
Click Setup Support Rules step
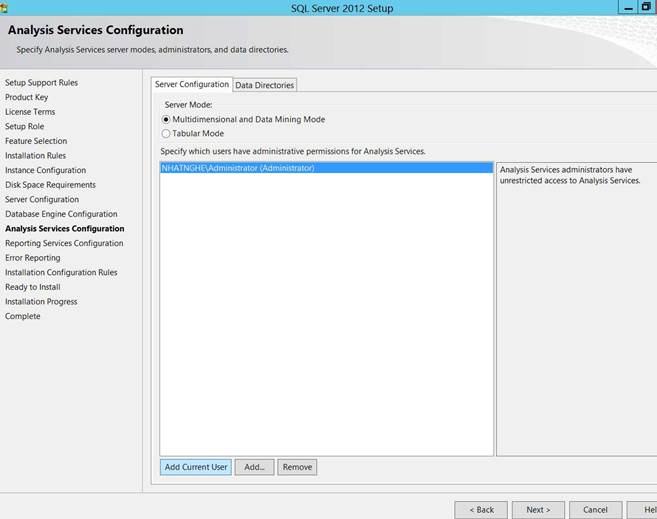point(41,83)
